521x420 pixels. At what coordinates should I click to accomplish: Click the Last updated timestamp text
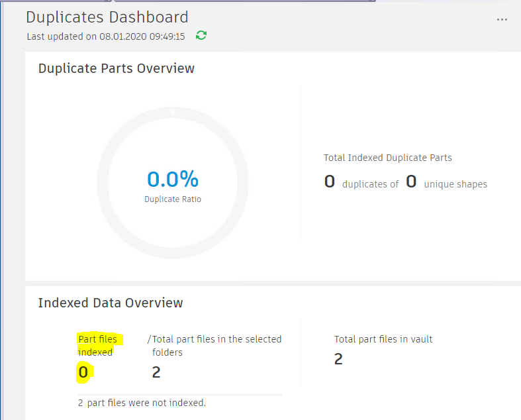coord(106,36)
